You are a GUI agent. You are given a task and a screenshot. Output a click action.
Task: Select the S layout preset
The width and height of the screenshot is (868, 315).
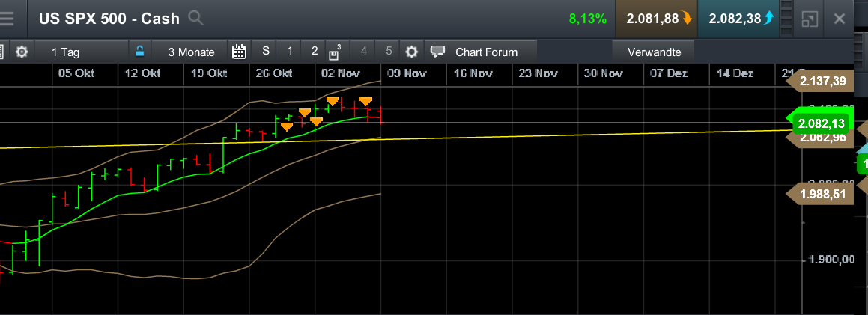click(266, 51)
